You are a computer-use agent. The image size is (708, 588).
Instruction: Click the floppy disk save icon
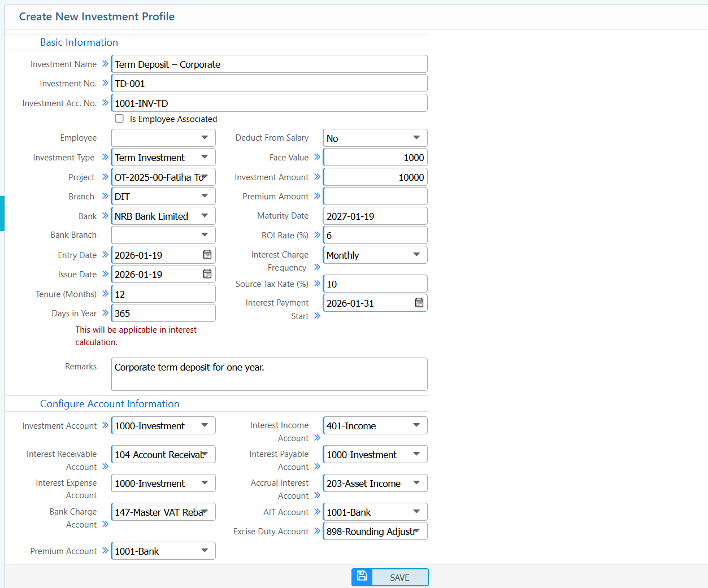[362, 577]
